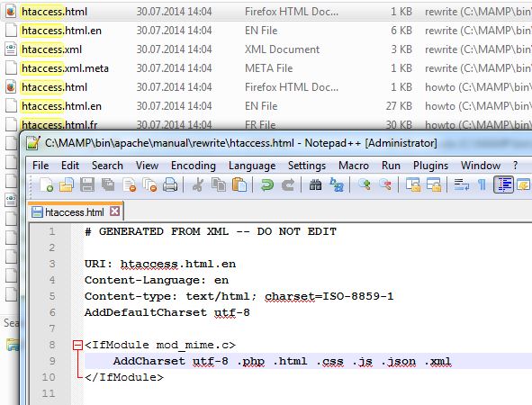Click the word 'charset=ISO-8859-1' on line 5
Image resolution: width=532 pixels, height=405 pixels.
click(x=329, y=296)
